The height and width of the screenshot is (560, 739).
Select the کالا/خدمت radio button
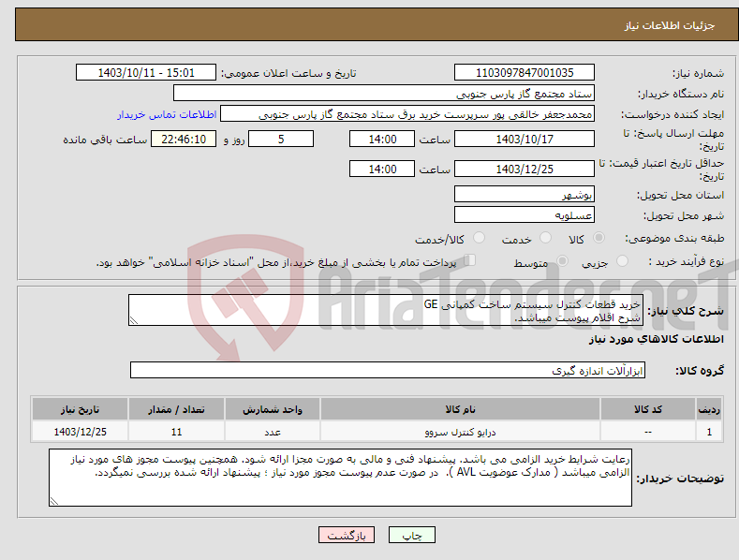(x=479, y=238)
